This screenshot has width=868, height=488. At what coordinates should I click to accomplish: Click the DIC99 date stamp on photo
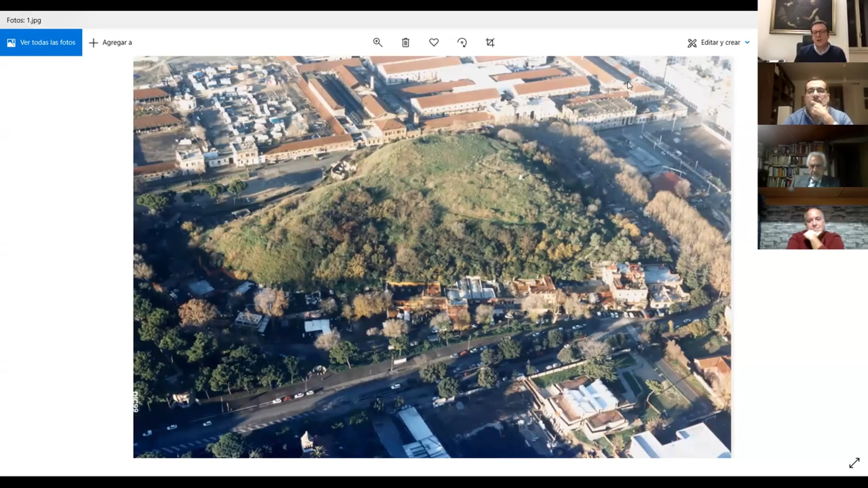pyautogui.click(x=136, y=402)
